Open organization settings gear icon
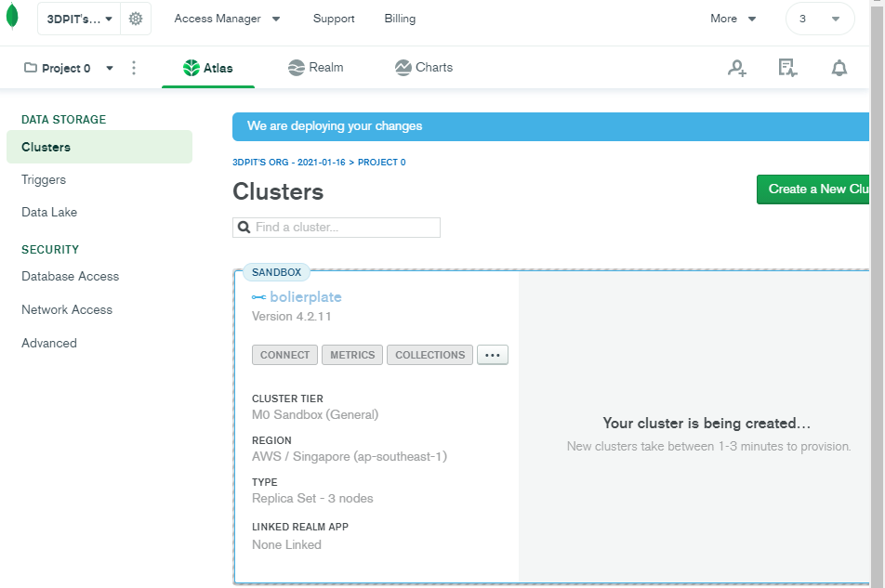 [136, 19]
